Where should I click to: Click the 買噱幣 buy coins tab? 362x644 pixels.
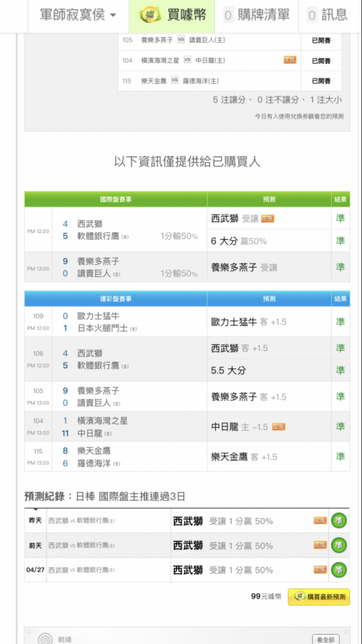pos(172,15)
